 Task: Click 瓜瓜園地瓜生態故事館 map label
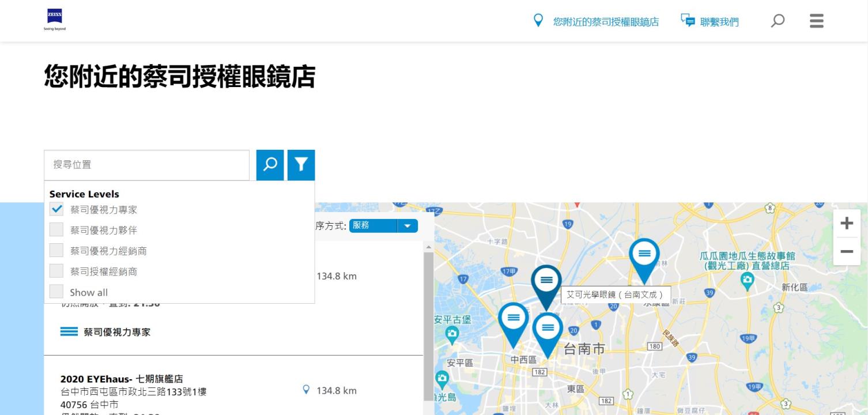pos(747,261)
